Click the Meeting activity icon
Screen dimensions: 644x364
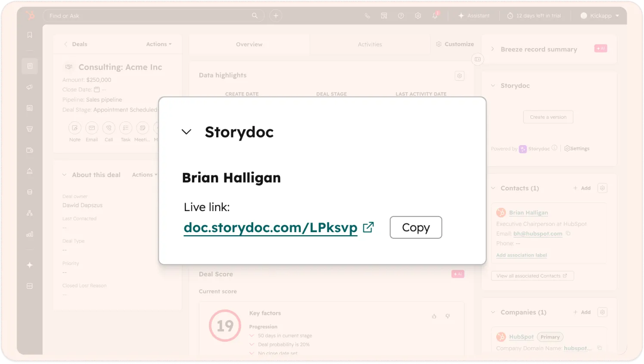tap(143, 128)
